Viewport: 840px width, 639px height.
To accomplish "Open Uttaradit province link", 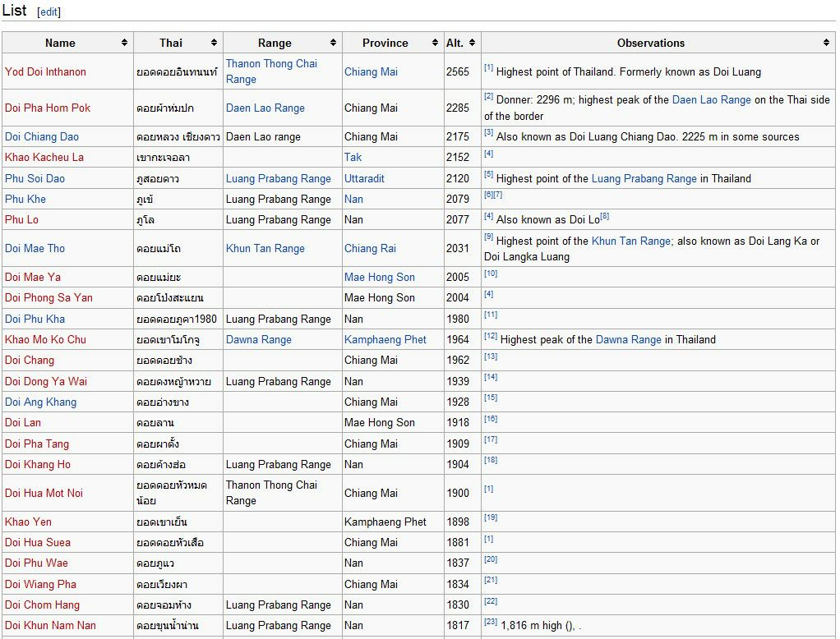I will [x=364, y=178].
